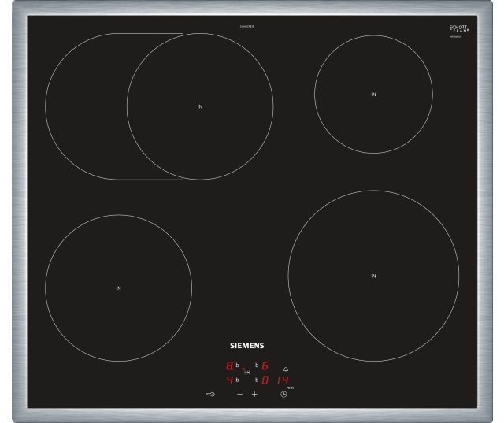The width and height of the screenshot is (504, 423).
Task: Select the display showing red 4
Action: 230,380
